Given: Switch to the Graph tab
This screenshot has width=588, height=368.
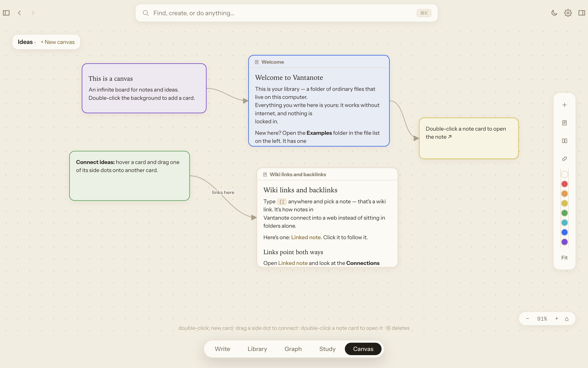Looking at the screenshot, I should (293, 349).
